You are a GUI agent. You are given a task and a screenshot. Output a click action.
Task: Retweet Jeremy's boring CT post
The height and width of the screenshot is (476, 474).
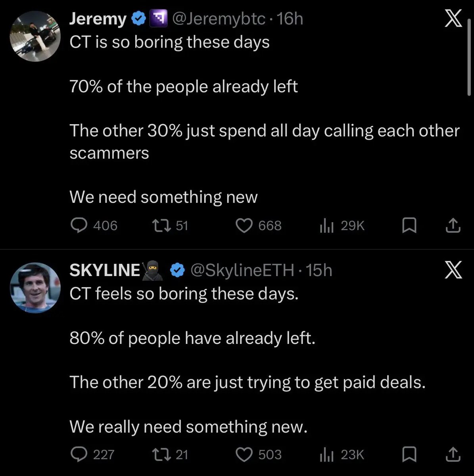(x=161, y=225)
